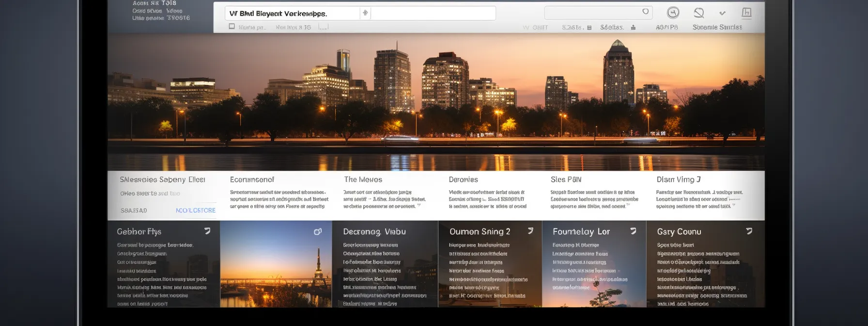Toggle the checkbox below the address bar
The width and height of the screenshot is (868, 326).
[232, 27]
